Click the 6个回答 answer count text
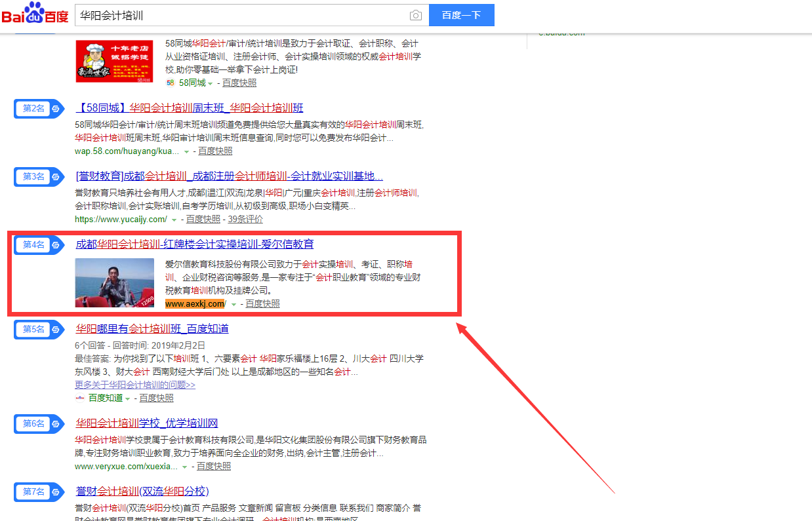812x521 pixels. pyautogui.click(x=91, y=345)
